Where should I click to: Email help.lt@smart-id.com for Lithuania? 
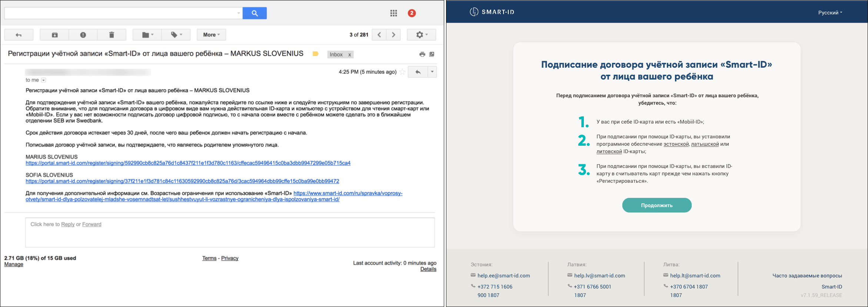tap(695, 276)
